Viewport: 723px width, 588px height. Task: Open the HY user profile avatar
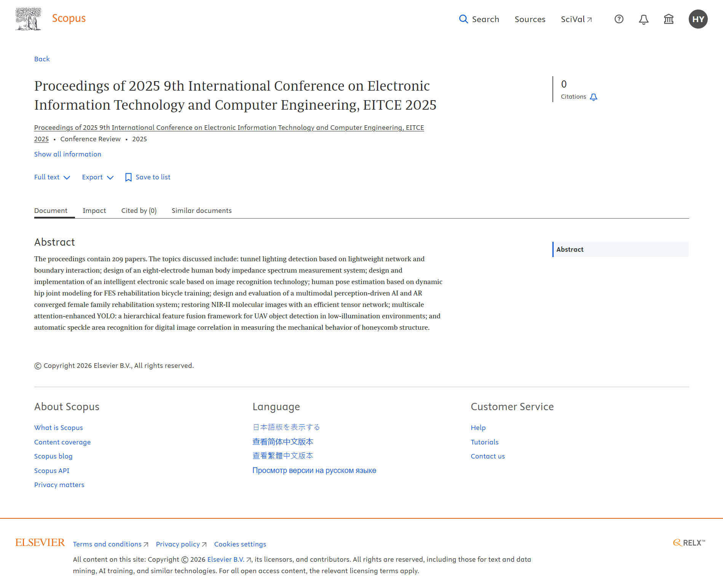click(x=698, y=19)
